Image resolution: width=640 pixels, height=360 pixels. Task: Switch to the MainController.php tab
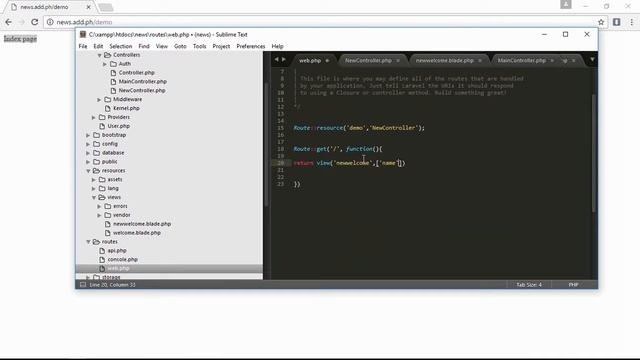[521, 60]
